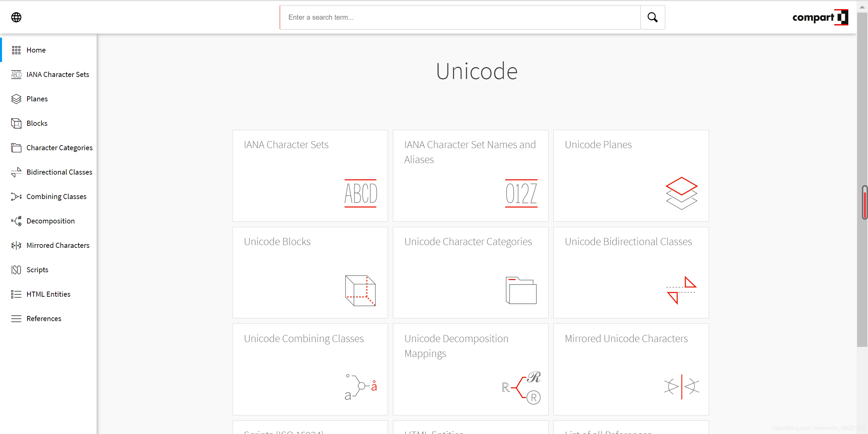Select Planes in the sidebar menu
Screen dimensions: 868x434
[x=37, y=99]
